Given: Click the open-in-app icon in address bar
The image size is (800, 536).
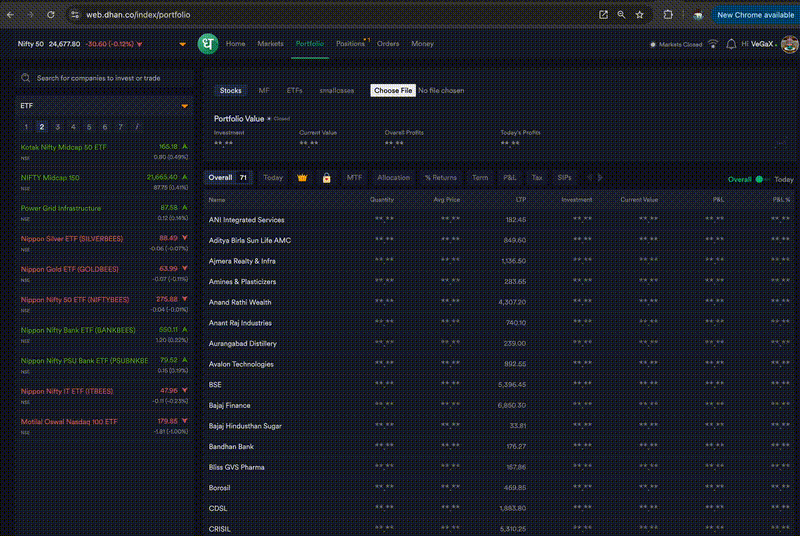Looking at the screenshot, I should click(x=603, y=15).
